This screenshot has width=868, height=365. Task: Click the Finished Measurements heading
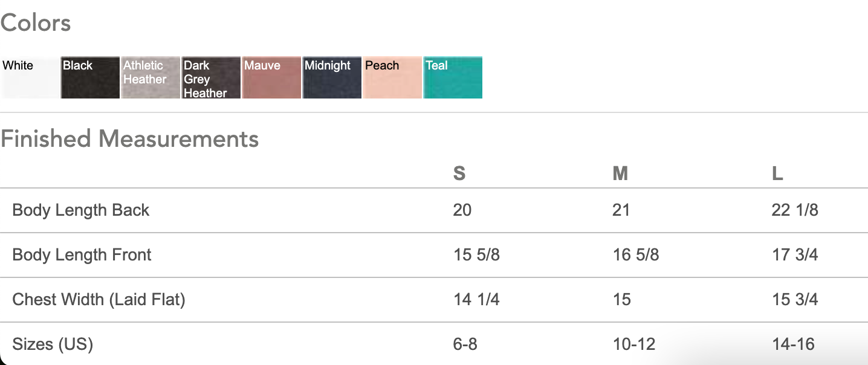(129, 139)
